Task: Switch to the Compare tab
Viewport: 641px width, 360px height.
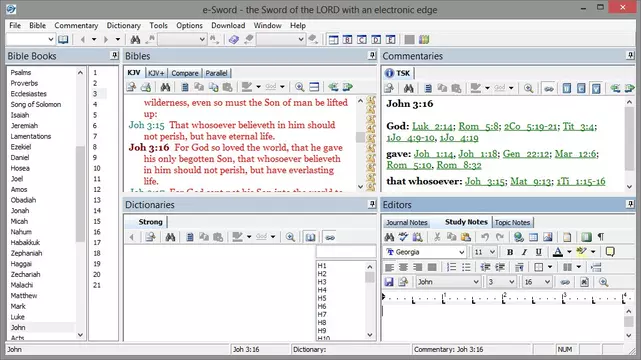Action: (x=185, y=73)
